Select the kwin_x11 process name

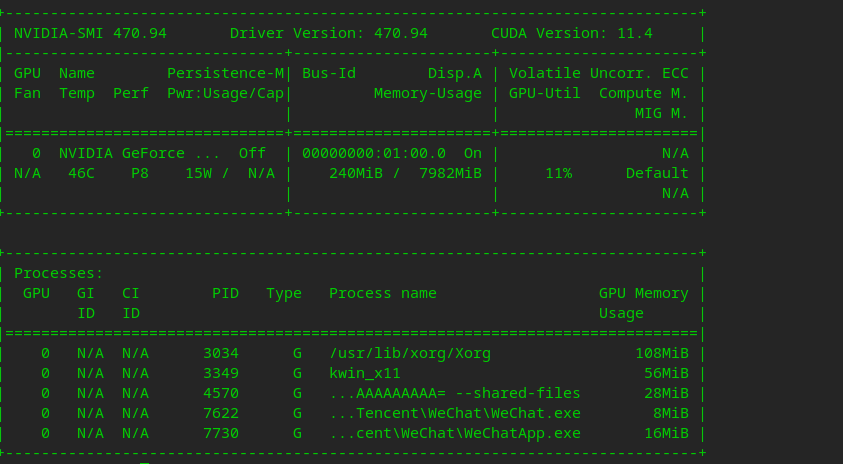coord(365,373)
